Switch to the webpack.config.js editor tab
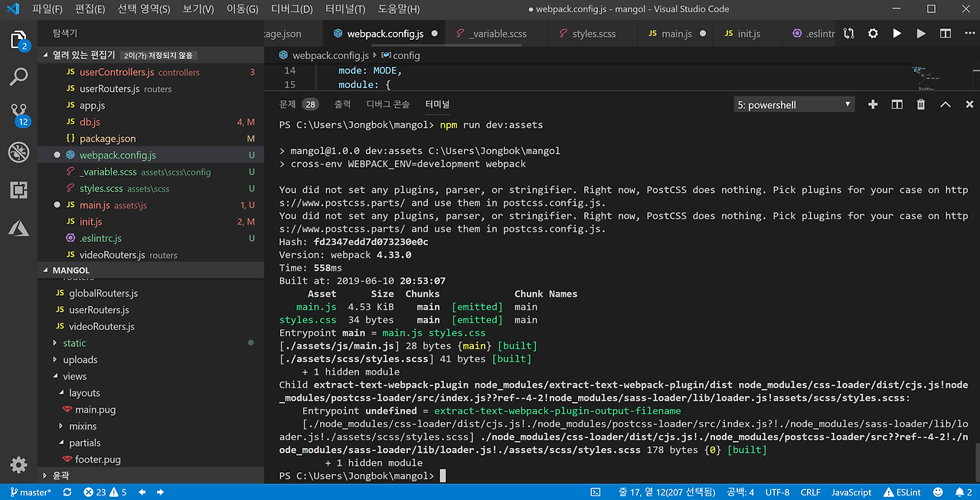Image resolution: width=980 pixels, height=500 pixels. pyautogui.click(x=384, y=34)
